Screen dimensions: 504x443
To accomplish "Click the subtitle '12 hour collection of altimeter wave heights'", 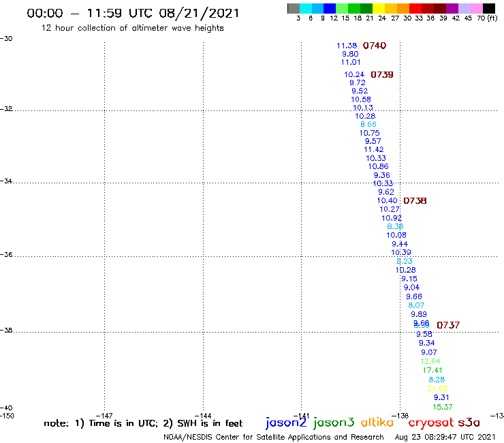I will pyautogui.click(x=132, y=28).
